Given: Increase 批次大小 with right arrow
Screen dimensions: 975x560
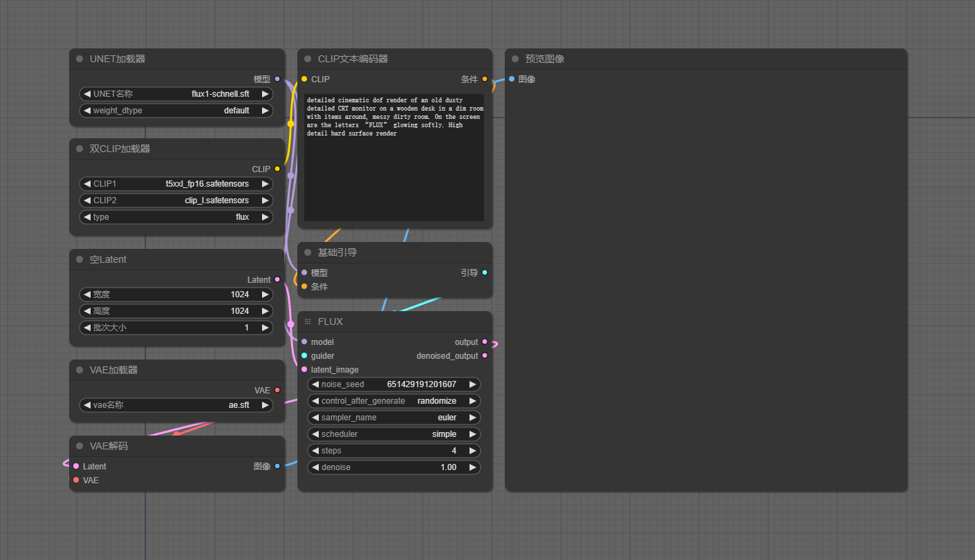Looking at the screenshot, I should tap(266, 328).
